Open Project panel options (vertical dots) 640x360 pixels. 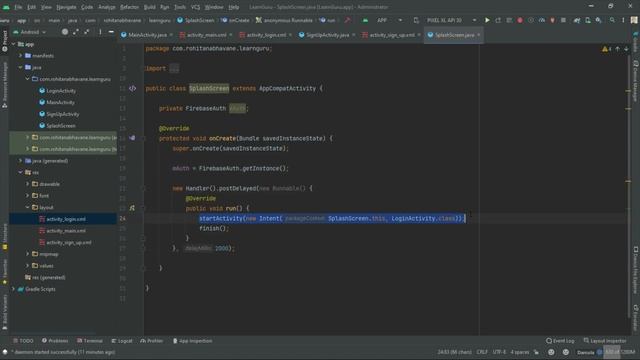point(100,32)
